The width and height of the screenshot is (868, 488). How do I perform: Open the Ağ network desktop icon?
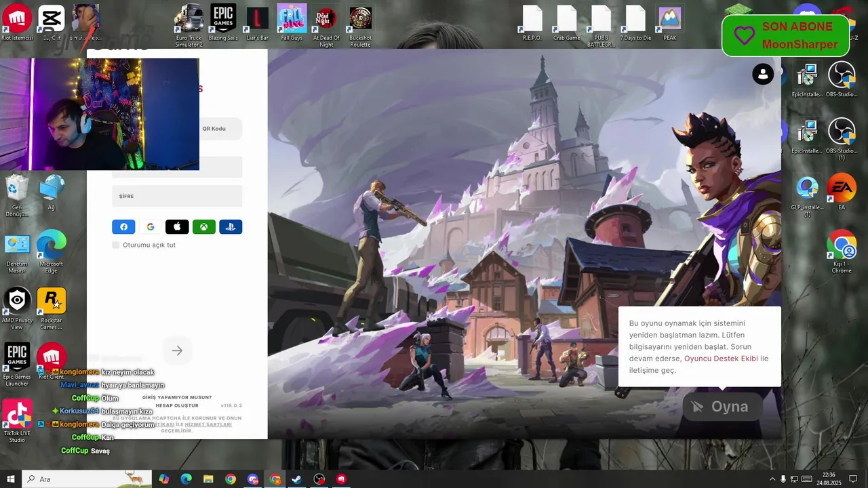click(x=52, y=192)
